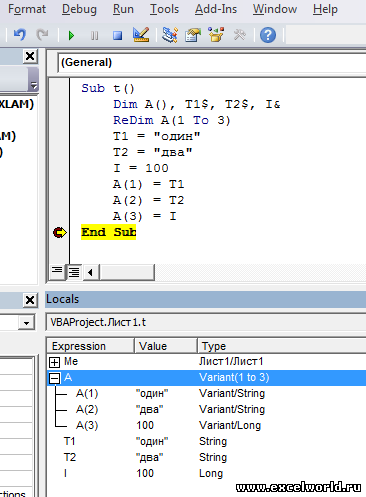The image size is (366, 497).
Task: Open the properties object dropdown arrow
Action: click(26, 323)
